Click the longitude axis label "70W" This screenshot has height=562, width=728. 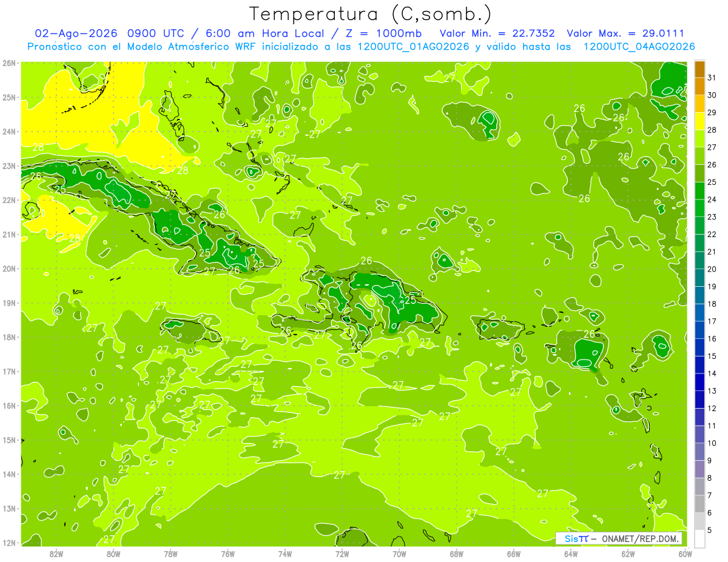(399, 554)
